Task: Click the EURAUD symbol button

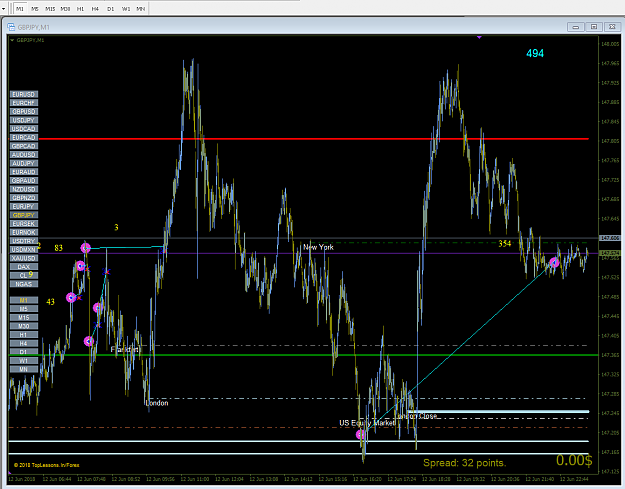Action: point(24,172)
